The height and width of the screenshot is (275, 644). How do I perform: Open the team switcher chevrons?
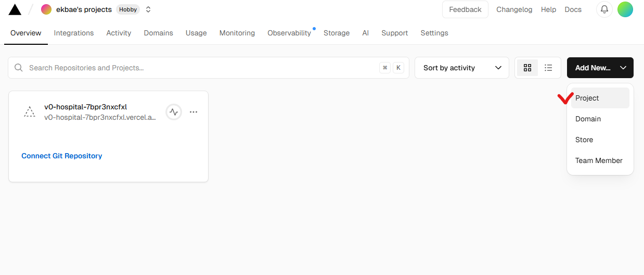pos(148,9)
